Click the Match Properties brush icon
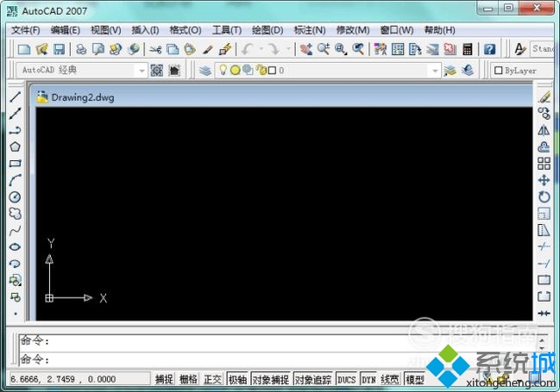Screen dimensions: 560x392 [x=208, y=49]
